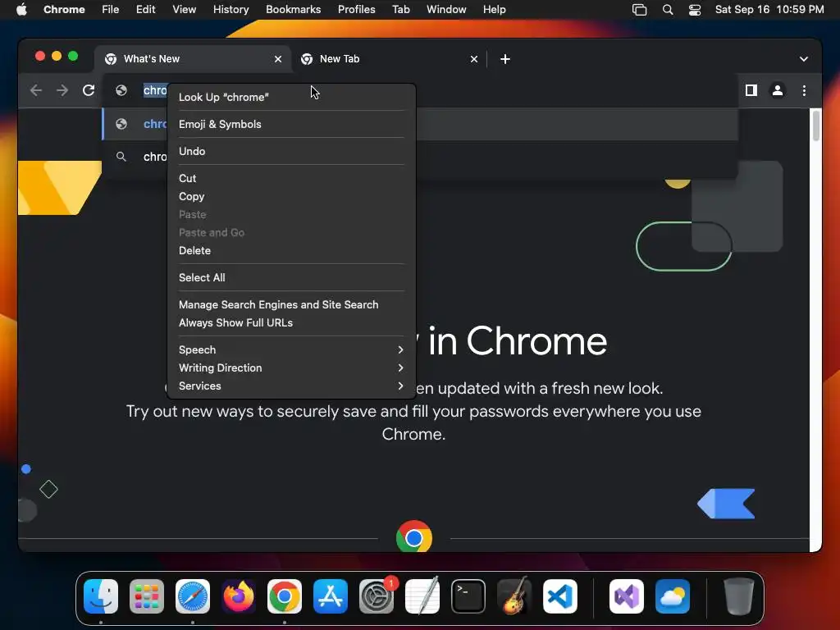Choose Undo in the context menu
Screen dimensions: 840x630
(x=291, y=151)
